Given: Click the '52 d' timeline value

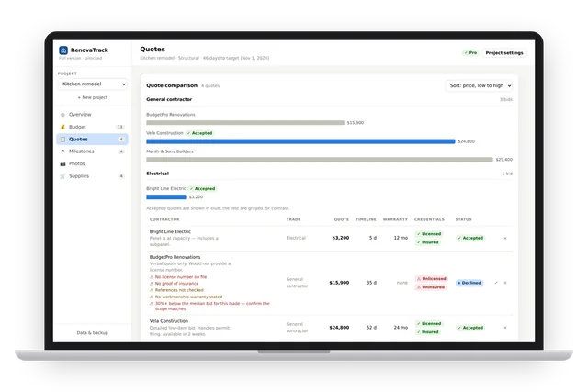Looking at the screenshot, I should [x=371, y=328].
